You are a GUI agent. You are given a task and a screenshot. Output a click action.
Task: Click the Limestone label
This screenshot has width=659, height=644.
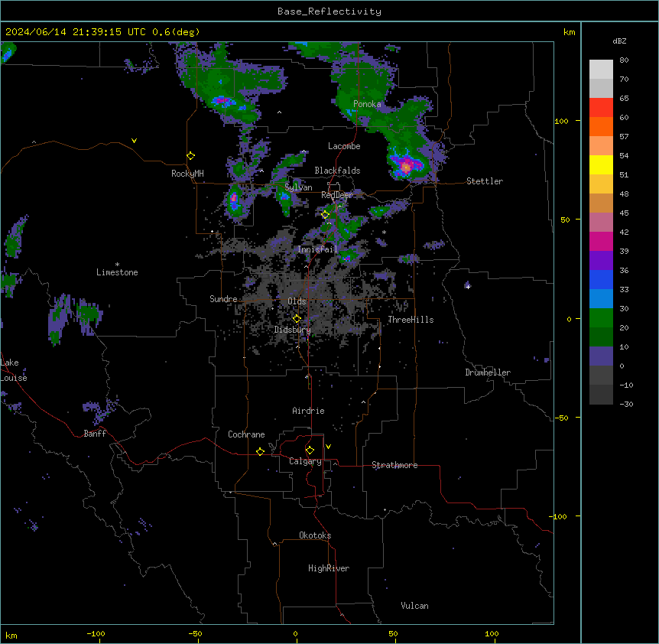pyautogui.click(x=117, y=272)
